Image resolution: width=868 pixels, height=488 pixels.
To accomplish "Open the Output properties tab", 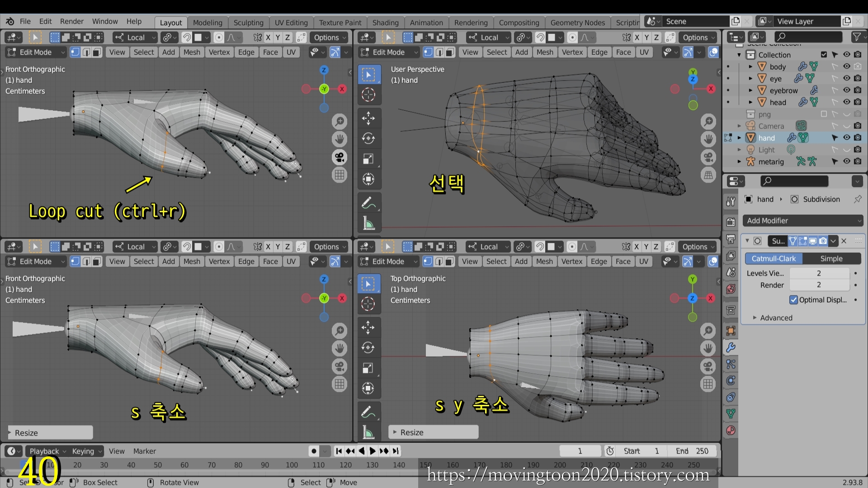I will pos(731,239).
